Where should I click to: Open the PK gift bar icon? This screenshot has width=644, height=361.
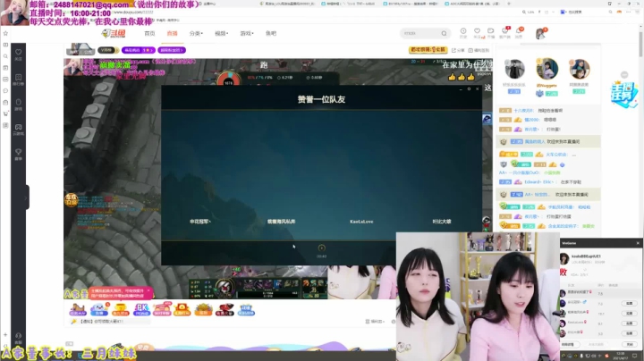tap(141, 309)
